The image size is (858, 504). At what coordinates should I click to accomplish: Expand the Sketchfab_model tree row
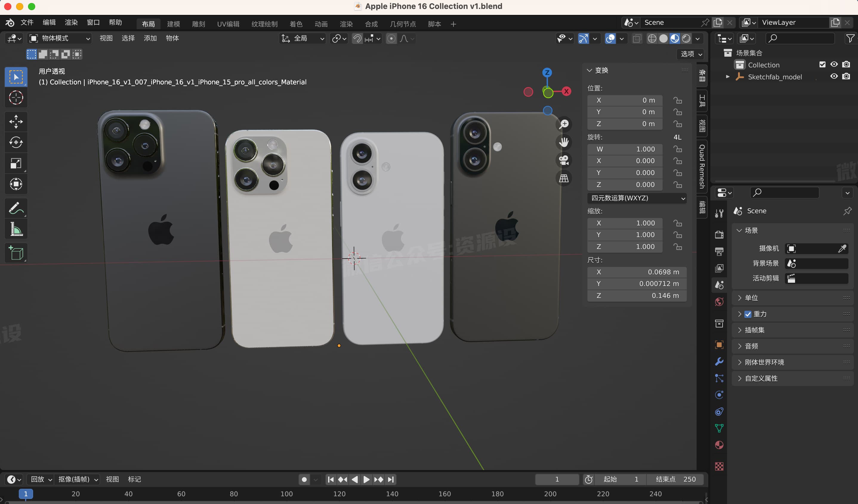coord(728,77)
